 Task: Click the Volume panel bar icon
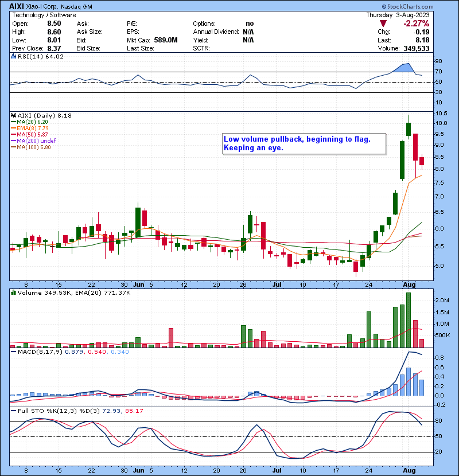[13, 292]
